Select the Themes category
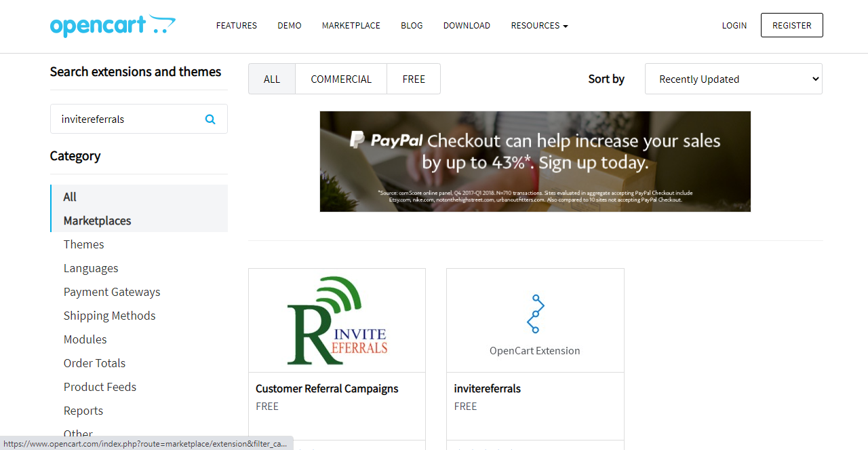The height and width of the screenshot is (450, 868). [84, 244]
